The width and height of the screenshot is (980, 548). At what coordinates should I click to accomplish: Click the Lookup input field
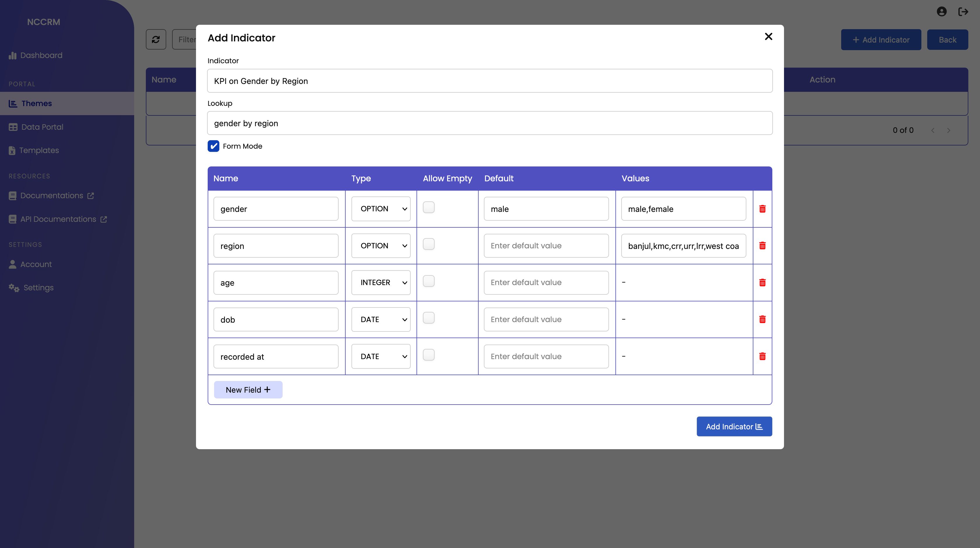[x=490, y=123]
